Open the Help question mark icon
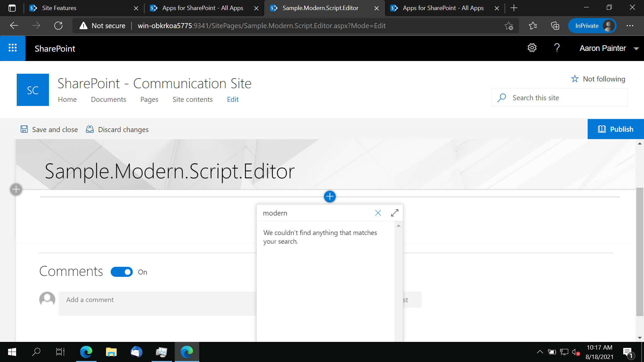This screenshot has height=362, width=644. [x=557, y=48]
